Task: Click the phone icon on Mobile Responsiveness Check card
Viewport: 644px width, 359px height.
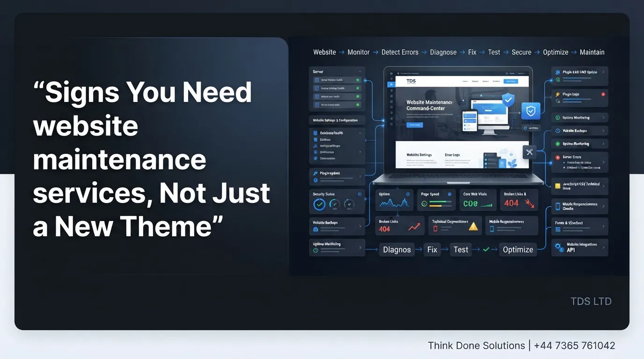Action: (558, 206)
